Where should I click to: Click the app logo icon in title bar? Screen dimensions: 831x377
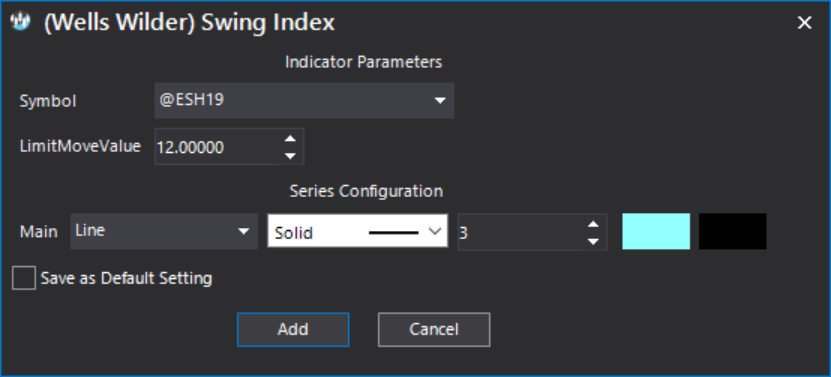pos(20,22)
